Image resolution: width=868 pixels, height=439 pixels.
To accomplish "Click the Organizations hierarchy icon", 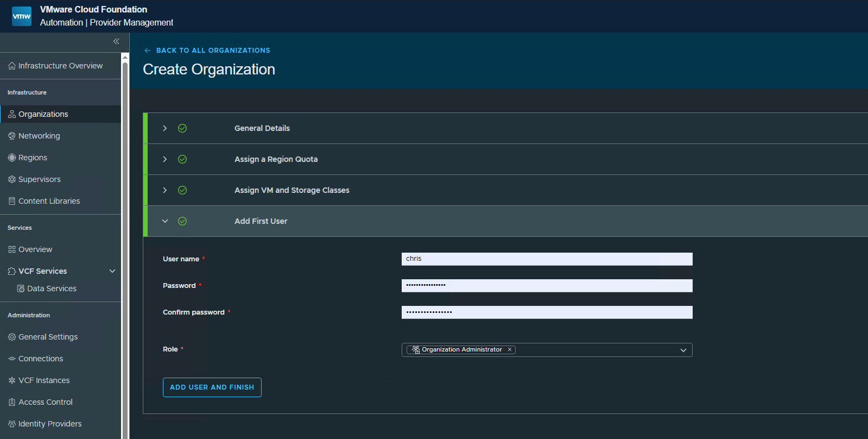I will coord(12,114).
